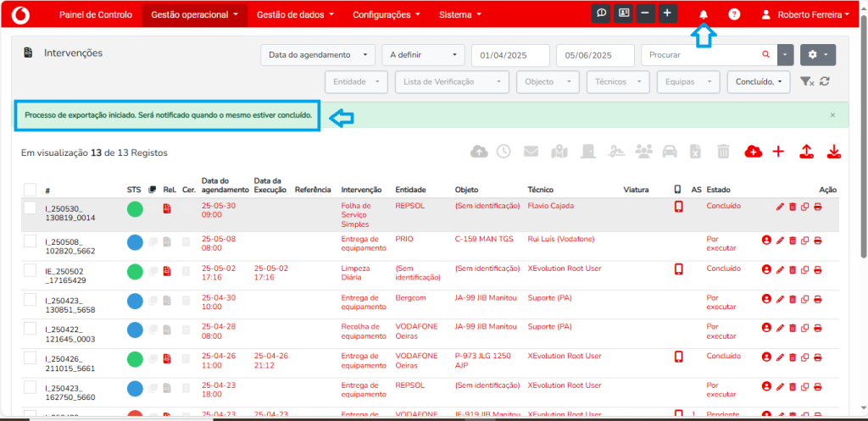868x421 pixels.
Task: Open the Sistema menu
Action: pyautogui.click(x=460, y=15)
